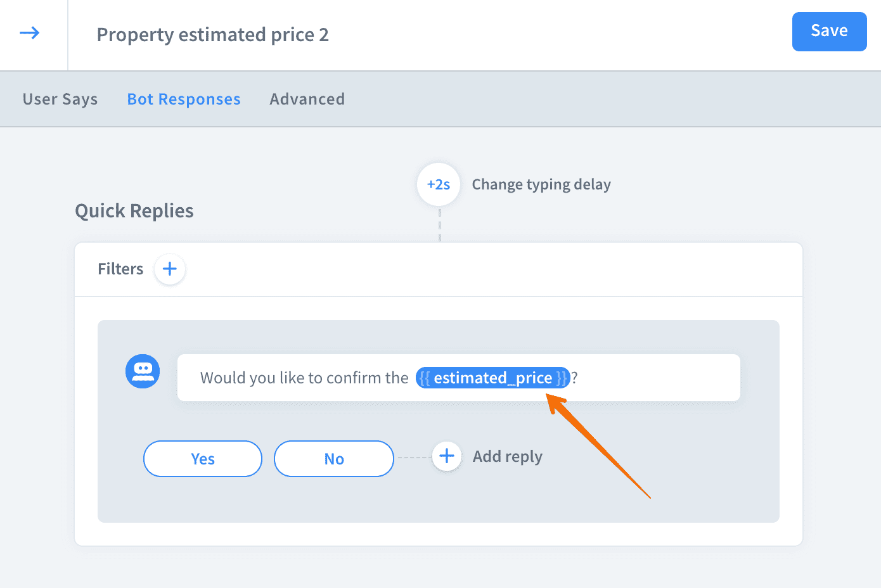Switch to the User Says tab

click(60, 99)
